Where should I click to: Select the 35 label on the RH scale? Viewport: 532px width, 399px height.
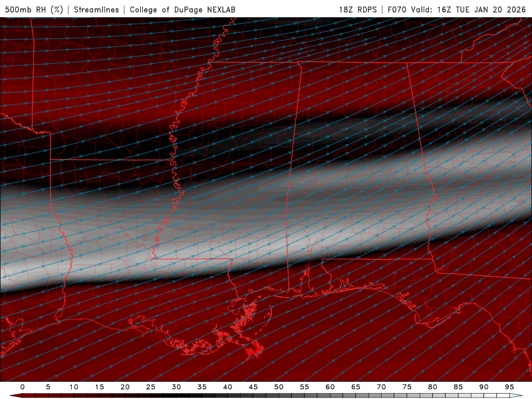[x=202, y=387]
